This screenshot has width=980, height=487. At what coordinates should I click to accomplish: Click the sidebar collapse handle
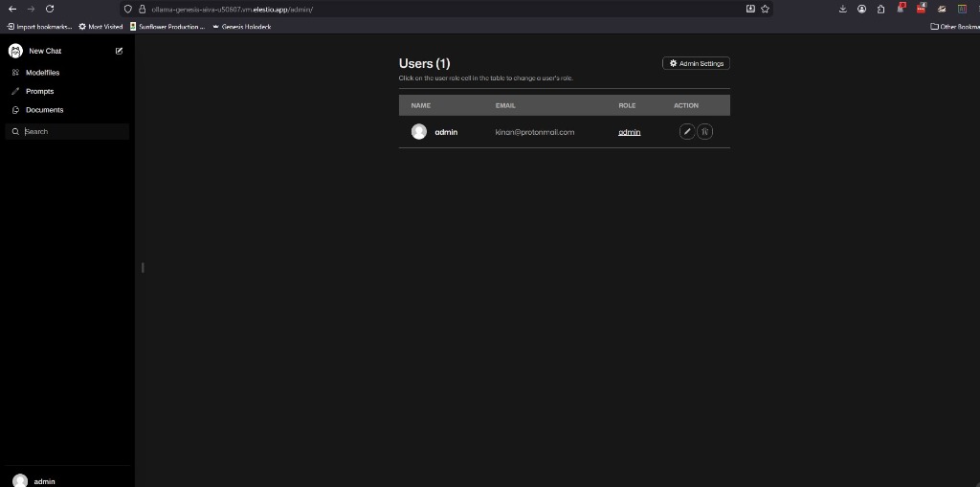tap(143, 268)
